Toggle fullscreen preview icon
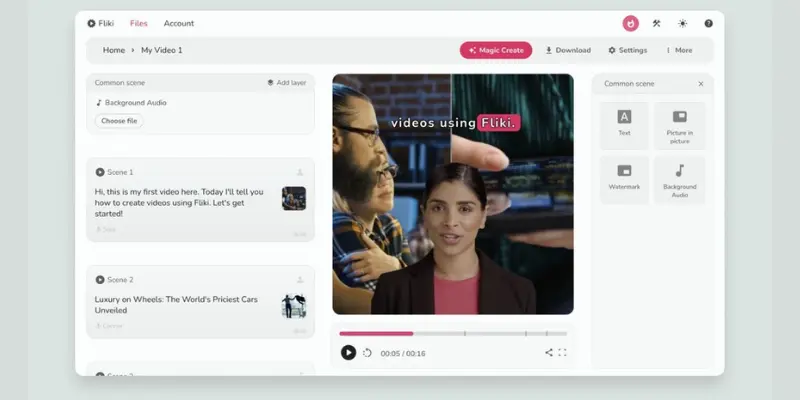This screenshot has width=800, height=400. [x=562, y=352]
